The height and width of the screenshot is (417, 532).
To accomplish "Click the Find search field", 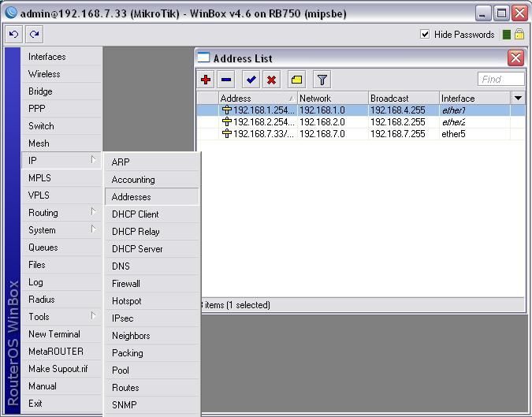I will [500, 80].
